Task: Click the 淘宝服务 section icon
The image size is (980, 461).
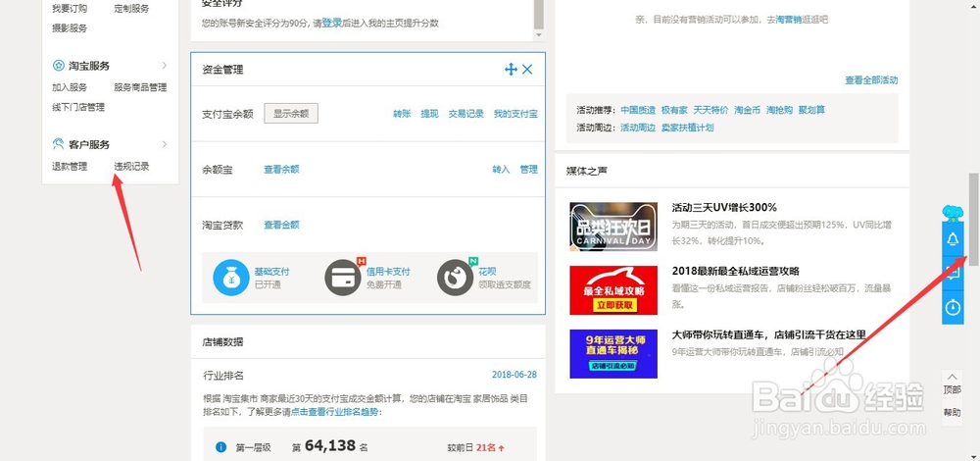Action: 58,66
